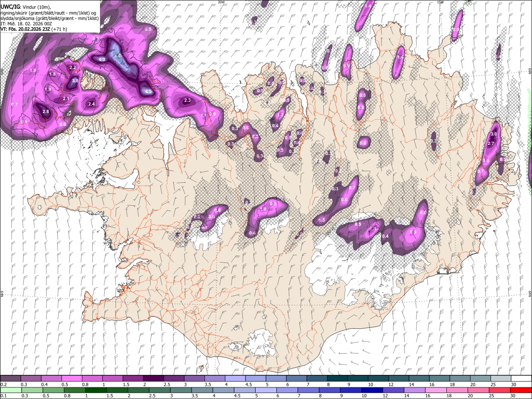This screenshot has height=399, width=532.
Task: Click the 4.9 precipitation value on map
Action: click(x=148, y=91)
